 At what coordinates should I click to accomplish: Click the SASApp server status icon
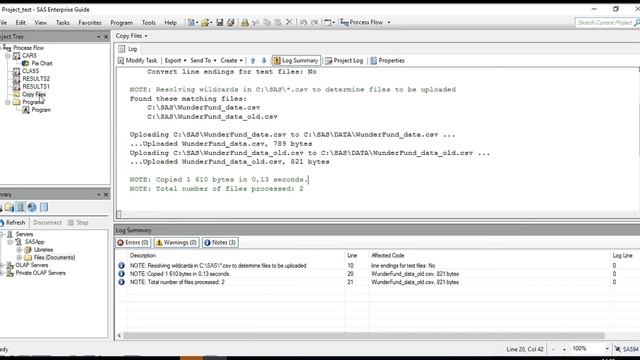pos(18,242)
